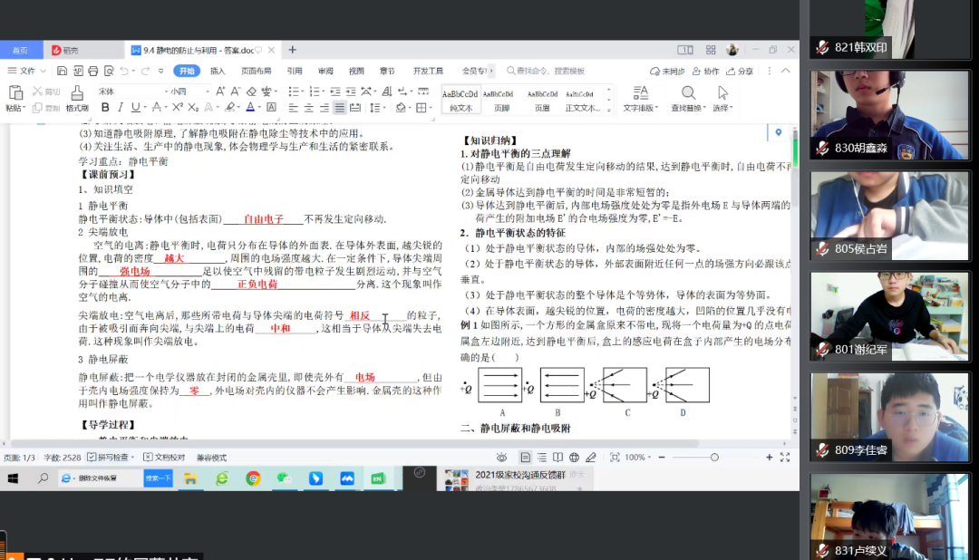Adjust the zoom slider handle
This screenshot has height=560, width=979.
[714, 457]
